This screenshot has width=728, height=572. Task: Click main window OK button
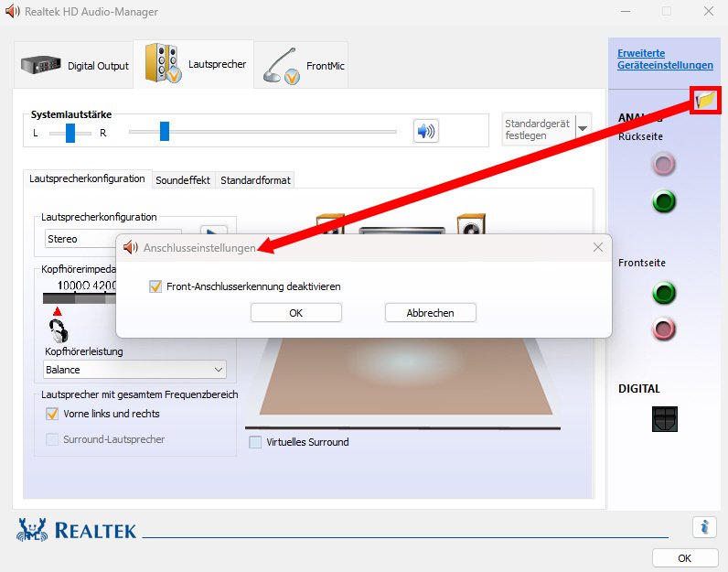pos(685,557)
